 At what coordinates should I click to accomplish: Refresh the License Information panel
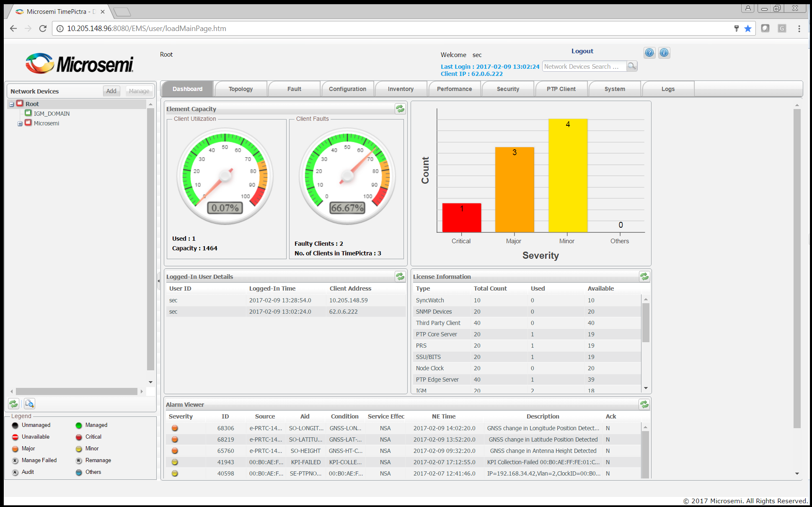(x=644, y=276)
